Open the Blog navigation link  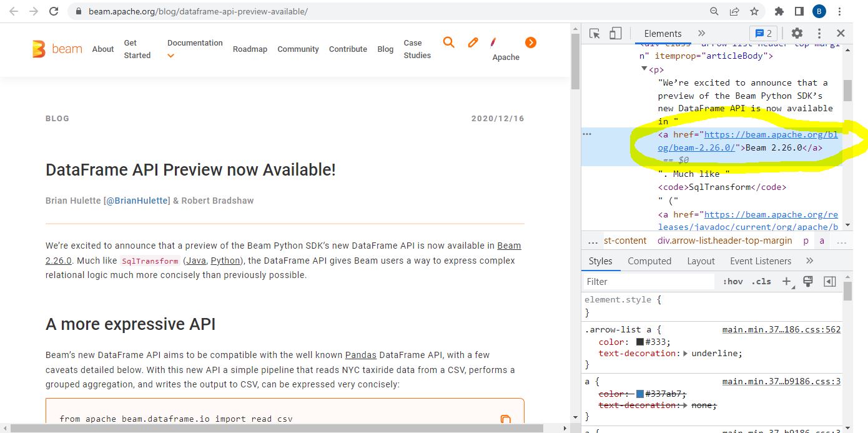tap(385, 49)
